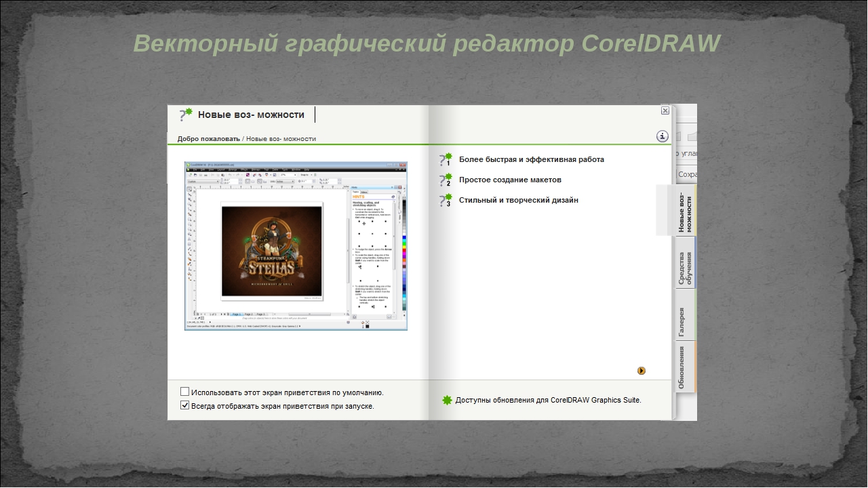This screenshot has height=488, width=868.
Task: Click the question icon numbered 2
Action: (x=446, y=180)
